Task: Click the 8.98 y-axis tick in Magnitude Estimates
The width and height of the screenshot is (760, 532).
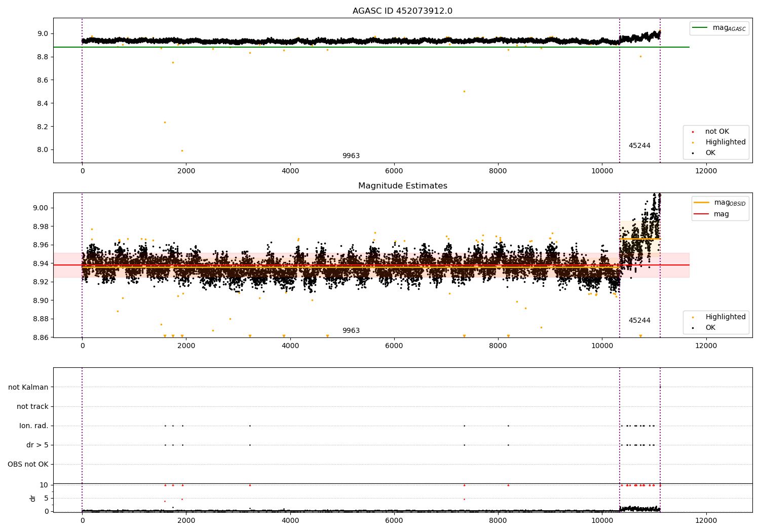Action: point(41,226)
